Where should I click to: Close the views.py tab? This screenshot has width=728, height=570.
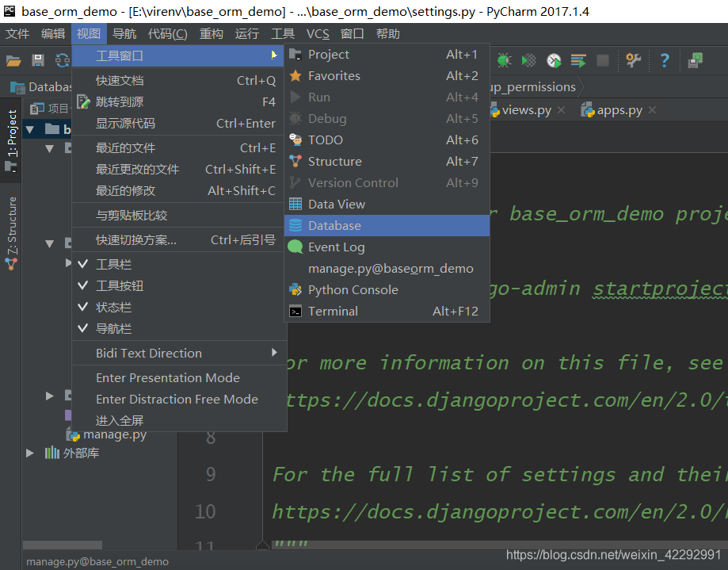(562, 110)
